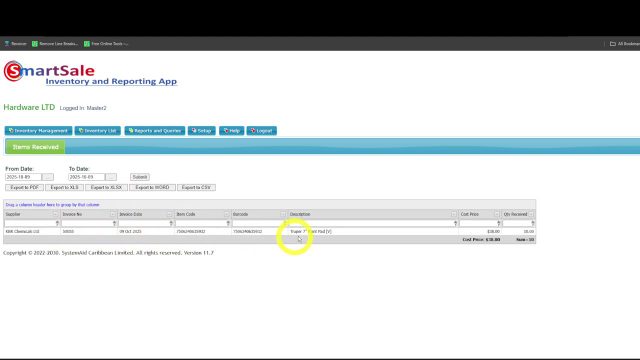Image resolution: width=640 pixels, height=360 pixels.
Task: Click the Barcode filter input field
Action: [x=257, y=223]
